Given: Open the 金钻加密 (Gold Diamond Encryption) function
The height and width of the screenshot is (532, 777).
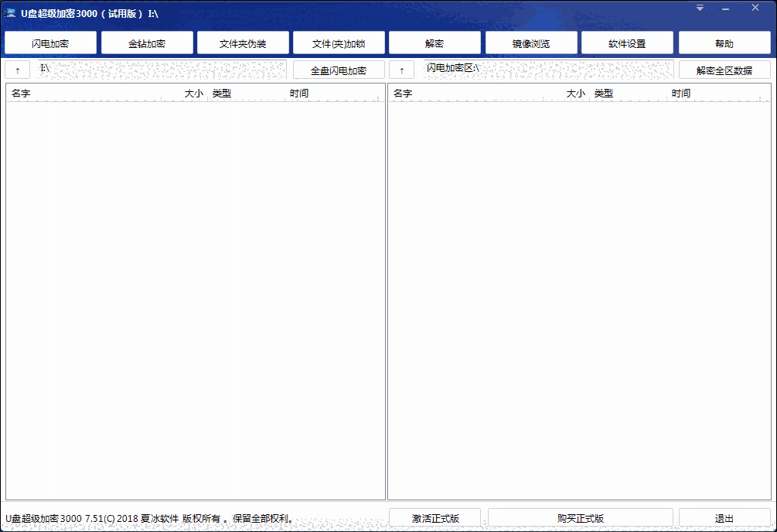Looking at the screenshot, I should pos(146,43).
